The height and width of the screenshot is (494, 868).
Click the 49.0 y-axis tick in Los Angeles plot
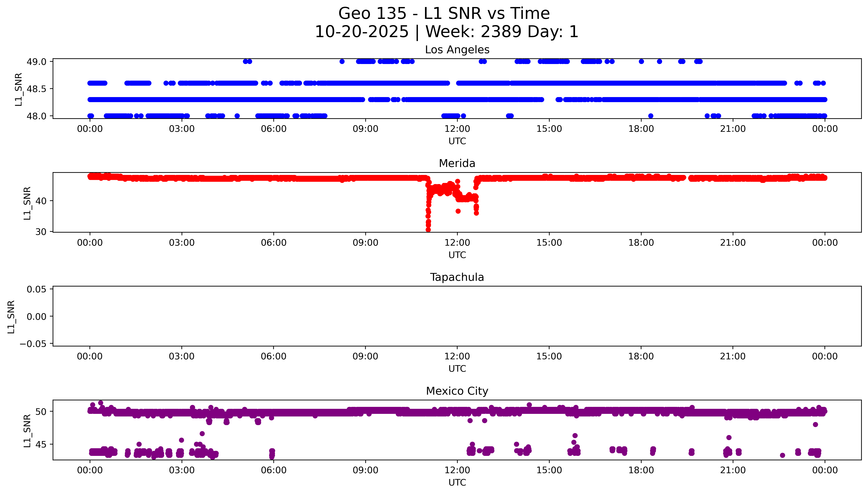tap(36, 62)
